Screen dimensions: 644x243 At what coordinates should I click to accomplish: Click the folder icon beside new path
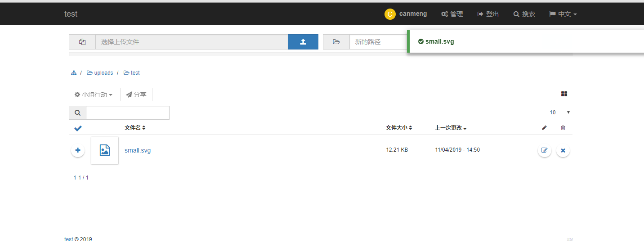pyautogui.click(x=336, y=42)
